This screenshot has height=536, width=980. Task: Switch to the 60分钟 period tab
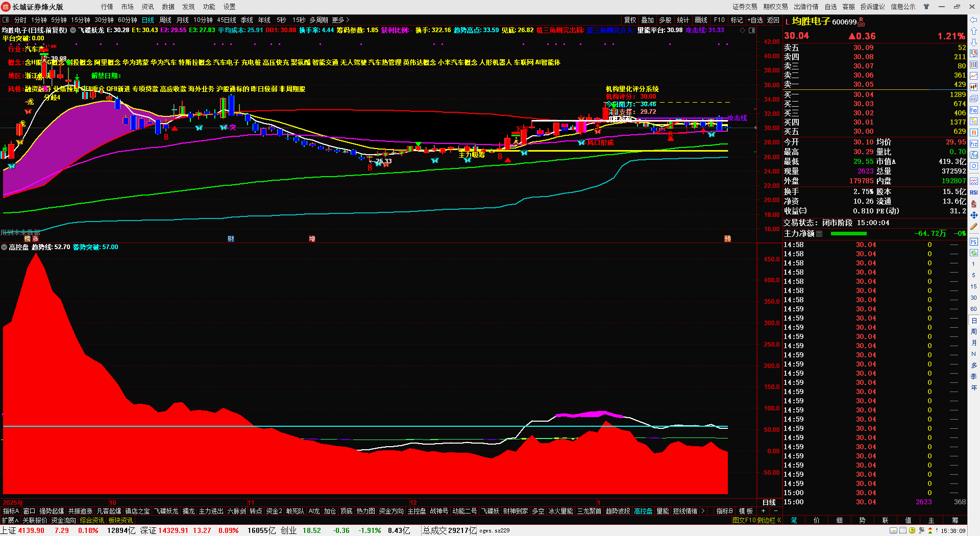(128, 20)
